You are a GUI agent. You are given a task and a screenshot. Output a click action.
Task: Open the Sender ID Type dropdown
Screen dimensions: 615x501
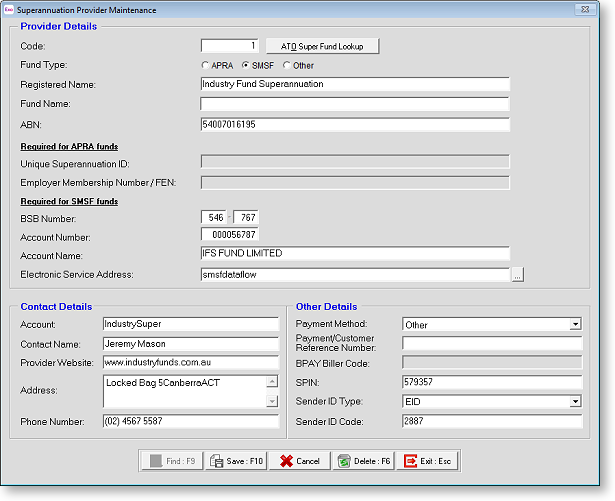click(575, 402)
